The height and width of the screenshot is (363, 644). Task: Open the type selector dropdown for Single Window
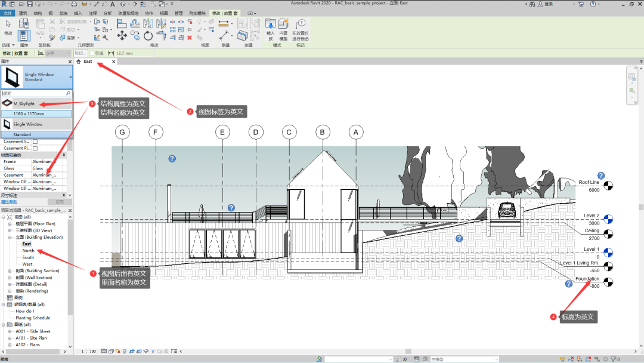[x=70, y=77]
